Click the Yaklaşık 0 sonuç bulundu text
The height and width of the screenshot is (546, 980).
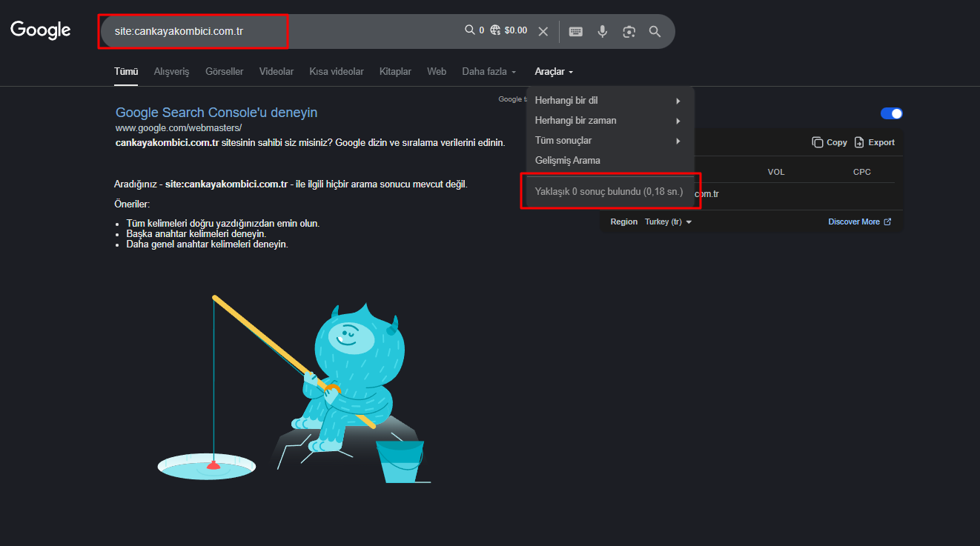[x=609, y=192]
